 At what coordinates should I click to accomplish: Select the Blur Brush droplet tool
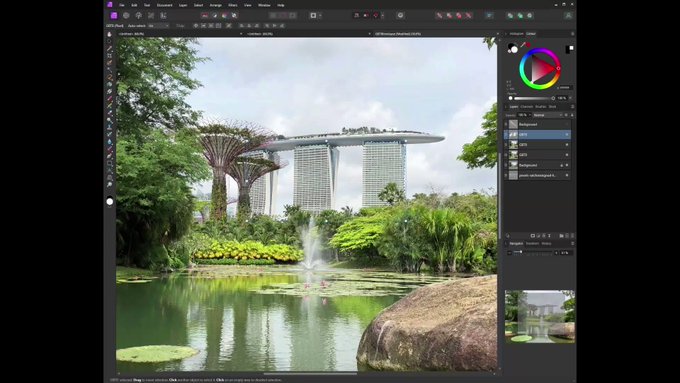tap(109, 141)
